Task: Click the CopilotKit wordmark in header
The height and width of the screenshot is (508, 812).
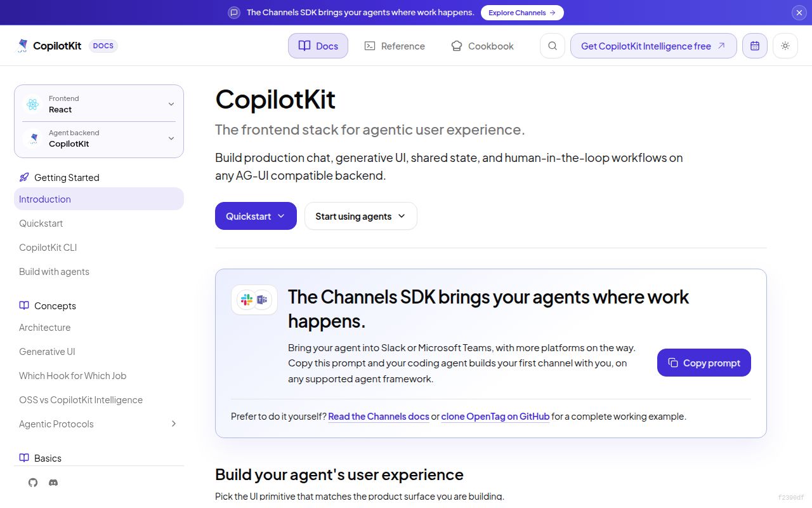Action: [57, 46]
